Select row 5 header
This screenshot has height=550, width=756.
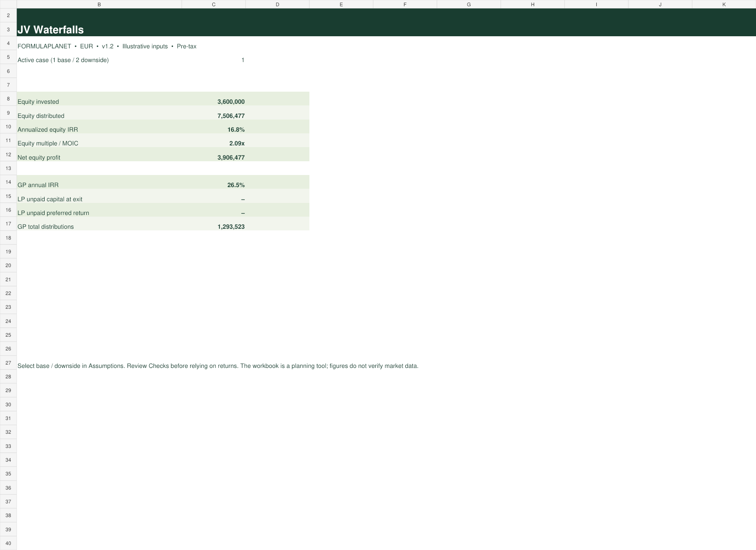(8, 57)
